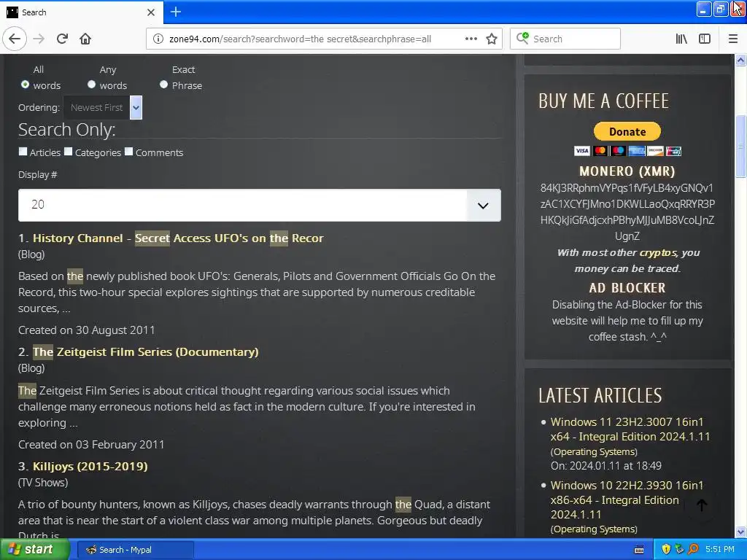Select the Exact Phrase radio button
Screen dimensions: 747x560
[x=163, y=85]
